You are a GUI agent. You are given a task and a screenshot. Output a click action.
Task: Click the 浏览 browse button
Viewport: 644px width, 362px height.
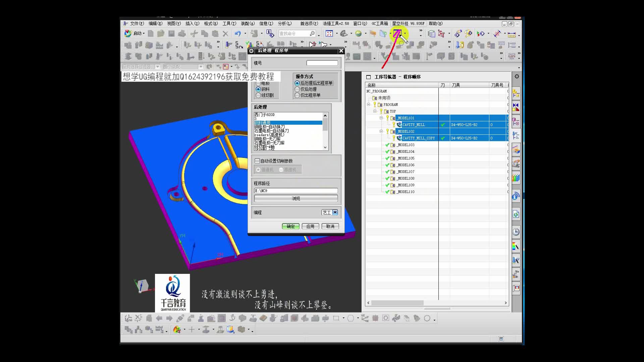[x=296, y=198]
